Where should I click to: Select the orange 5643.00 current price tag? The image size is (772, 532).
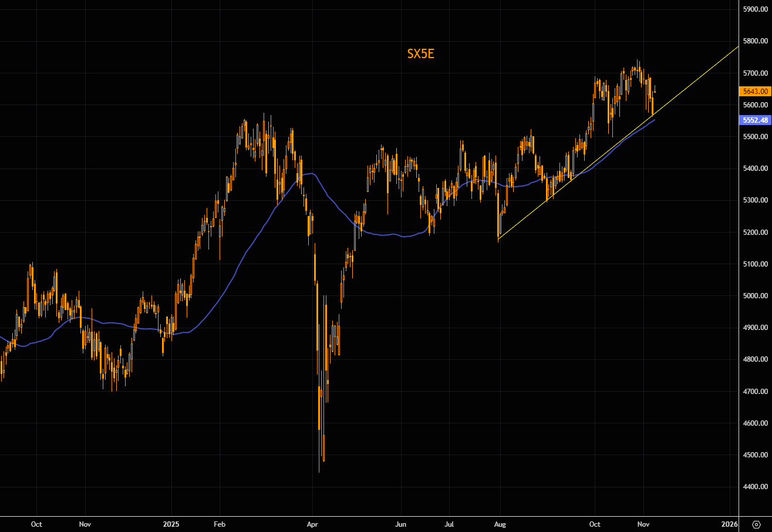pos(755,91)
